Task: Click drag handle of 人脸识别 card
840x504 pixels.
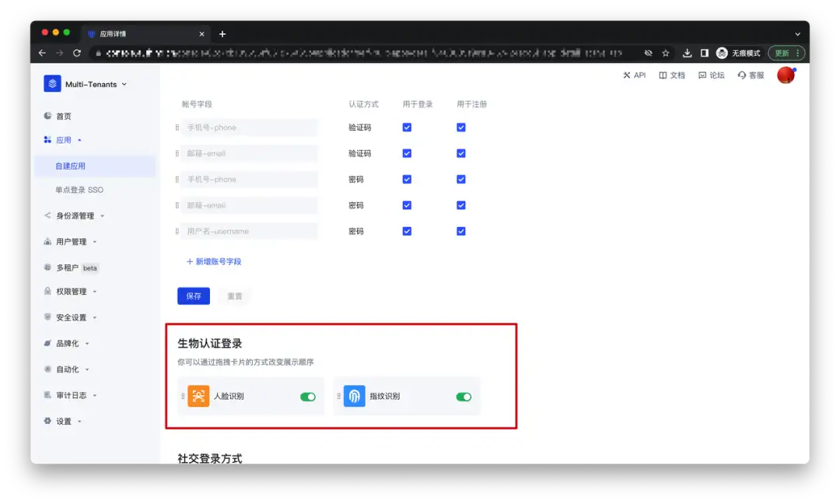Action: (x=183, y=397)
